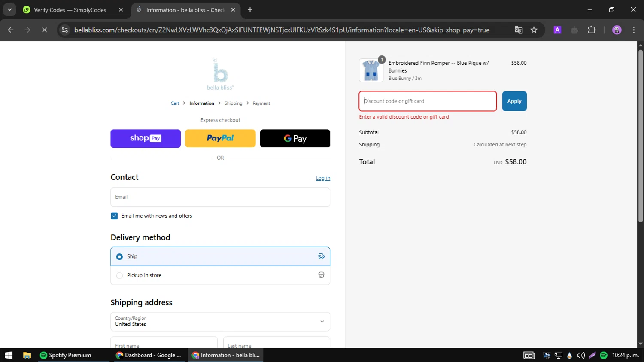This screenshot has height=362, width=644.
Task: Click the greyed extension icon beside purple A
Action: tap(574, 30)
